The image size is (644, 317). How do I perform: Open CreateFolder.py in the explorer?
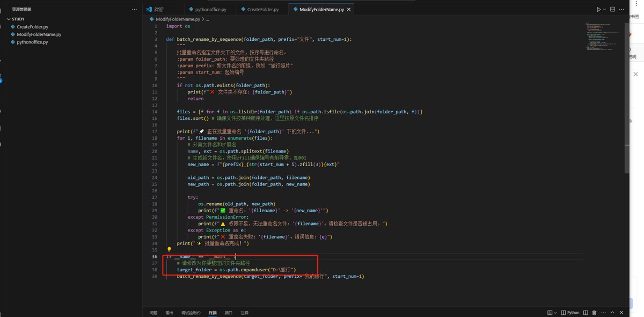[x=32, y=27]
